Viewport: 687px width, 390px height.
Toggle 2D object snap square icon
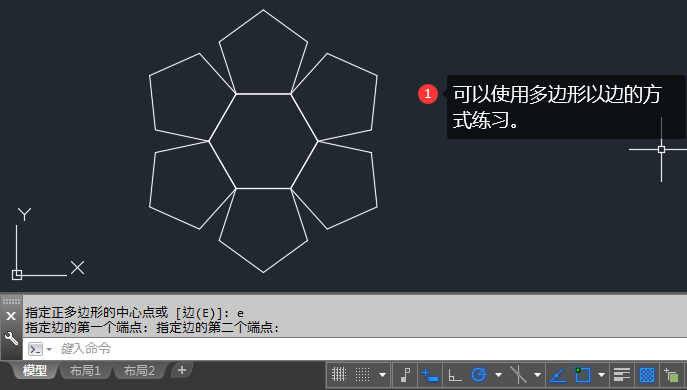pos(583,375)
